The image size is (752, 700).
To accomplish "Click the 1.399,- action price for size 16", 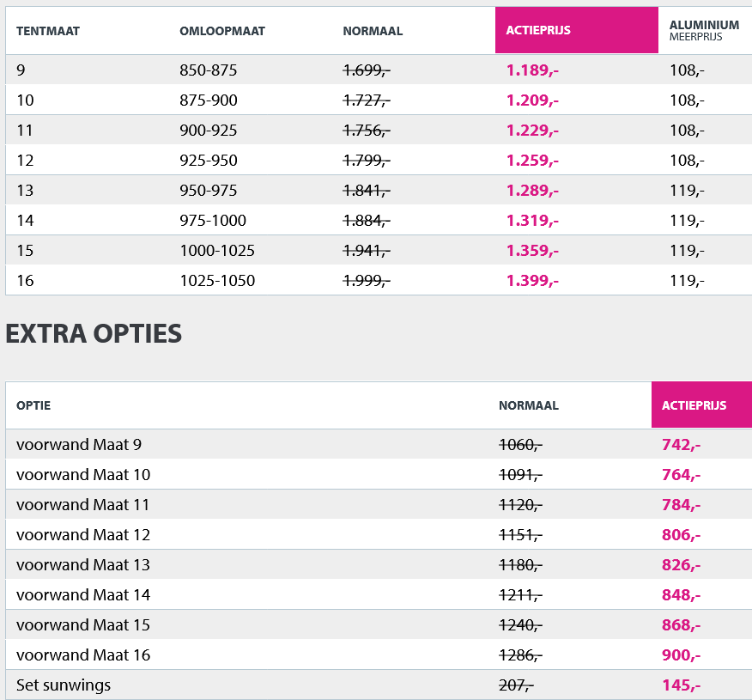I will (532, 281).
